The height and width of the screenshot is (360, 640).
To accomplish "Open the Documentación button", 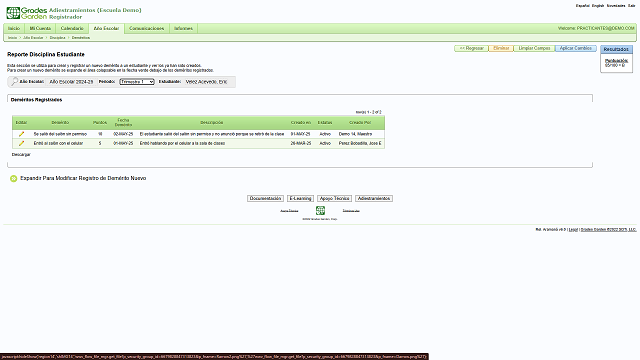I will 265,198.
